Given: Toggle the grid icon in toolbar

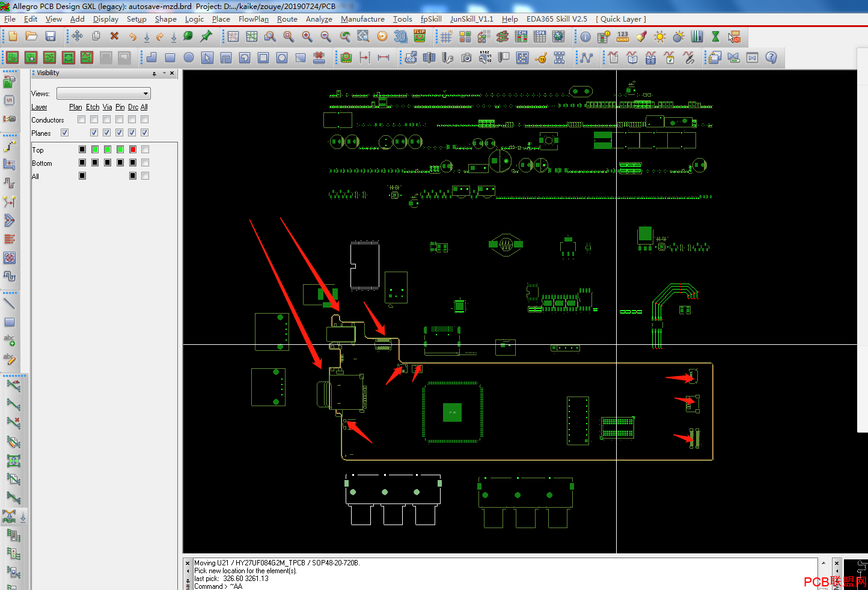Looking at the screenshot, I should 446,37.
